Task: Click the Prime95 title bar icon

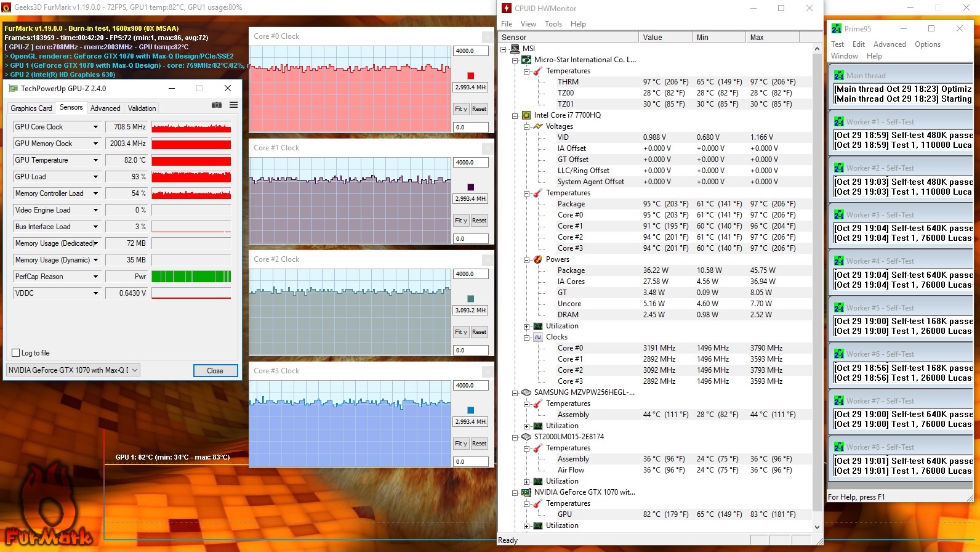Action: [837, 28]
